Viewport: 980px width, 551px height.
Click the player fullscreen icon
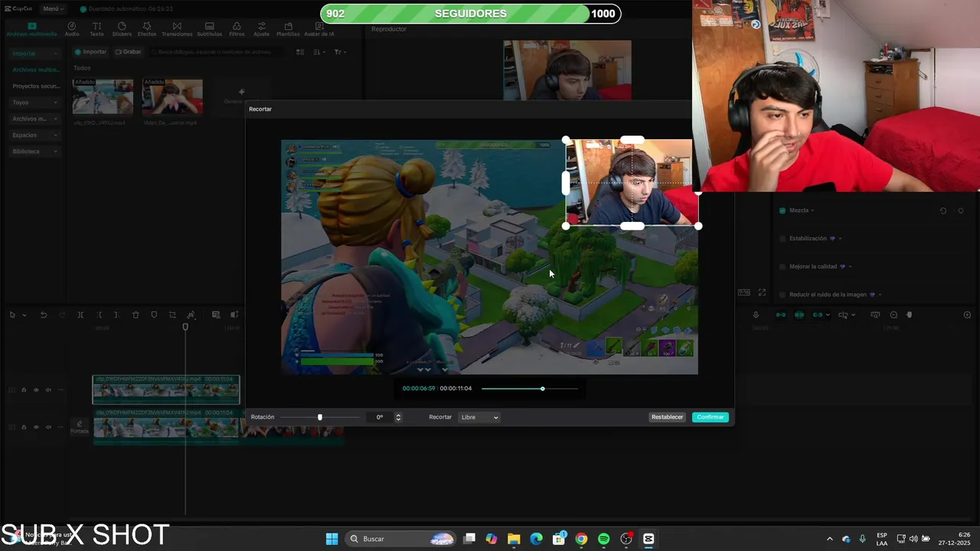[762, 292]
